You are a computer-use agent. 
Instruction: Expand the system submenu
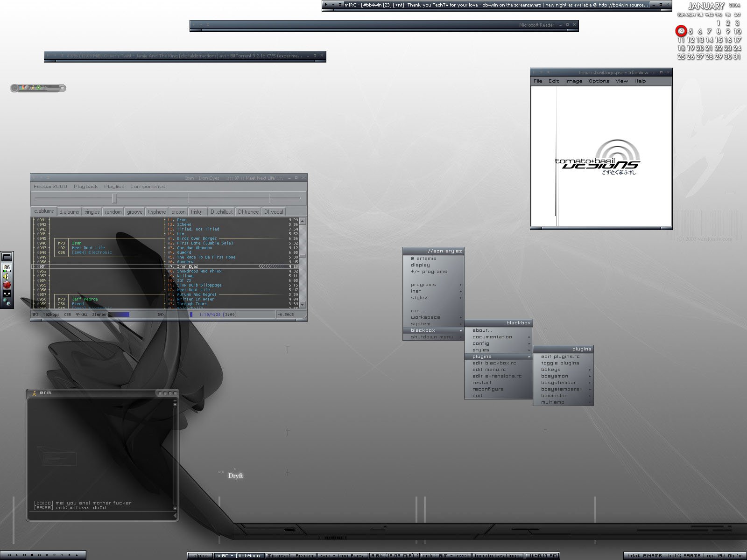(433, 324)
